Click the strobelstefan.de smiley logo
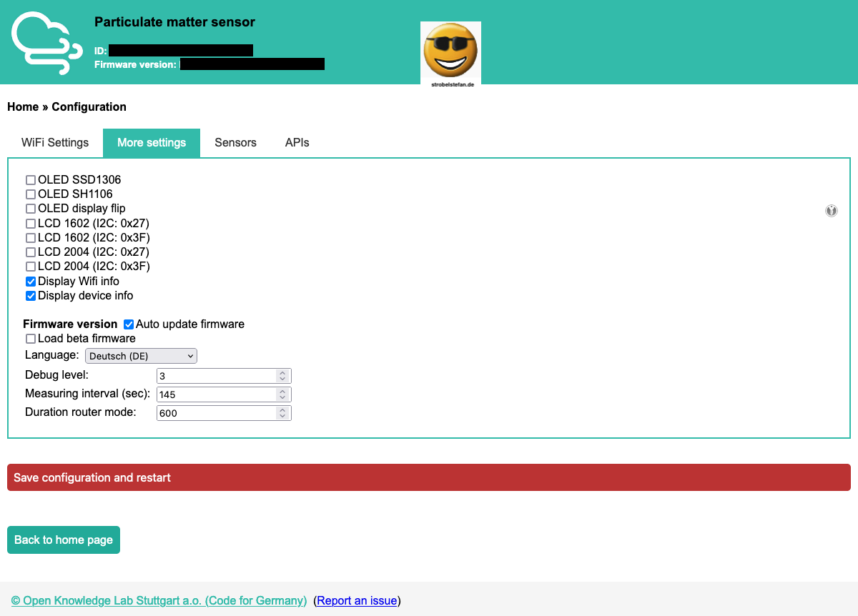858x616 pixels. [x=450, y=50]
